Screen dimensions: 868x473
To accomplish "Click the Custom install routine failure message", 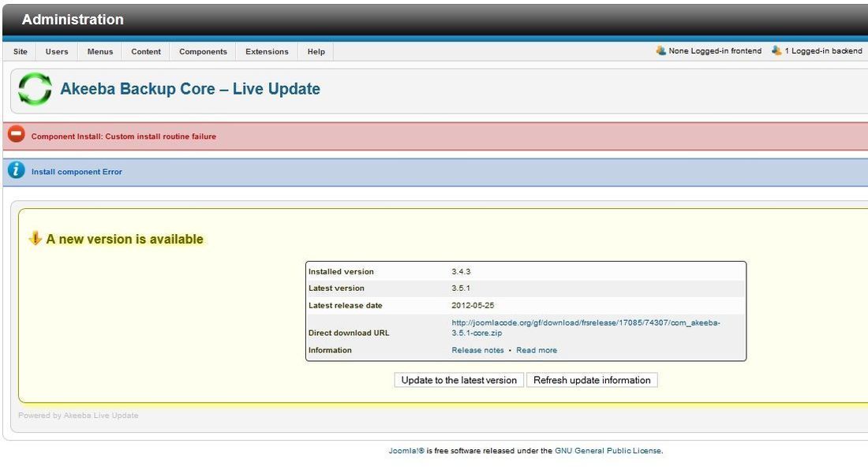I will tap(123, 136).
